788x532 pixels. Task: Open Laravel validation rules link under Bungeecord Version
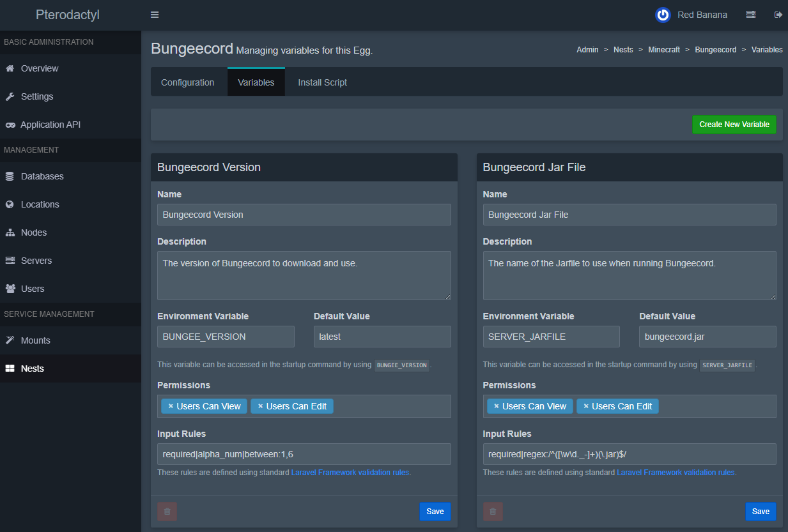350,473
